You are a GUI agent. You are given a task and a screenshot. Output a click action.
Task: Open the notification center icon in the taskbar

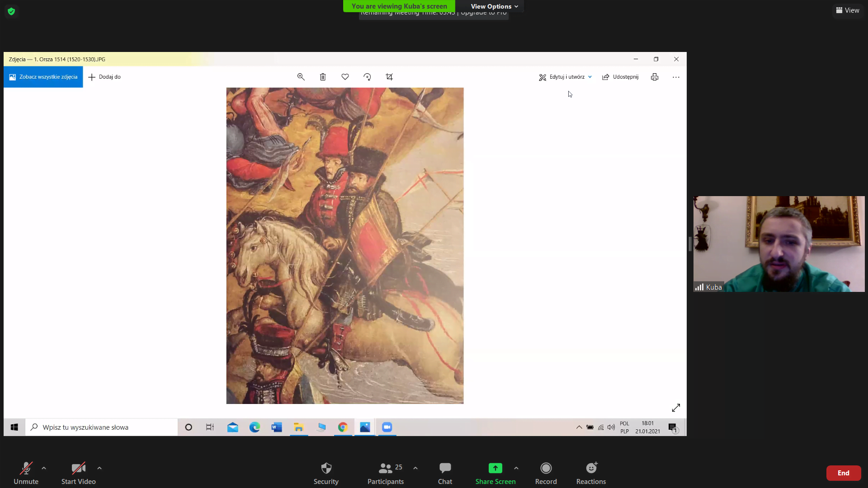coord(673,427)
